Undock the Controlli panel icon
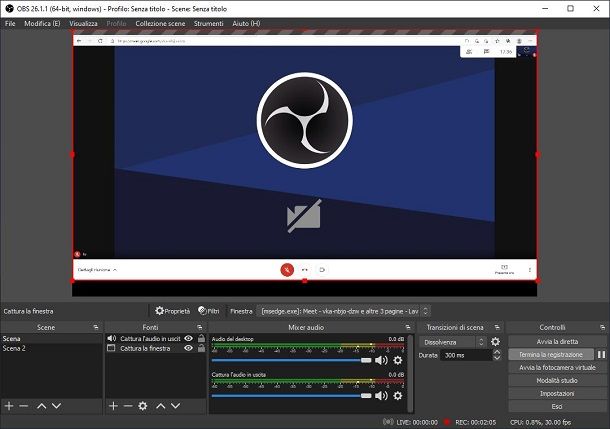Viewport: 610px width, 429px height. tap(602, 327)
